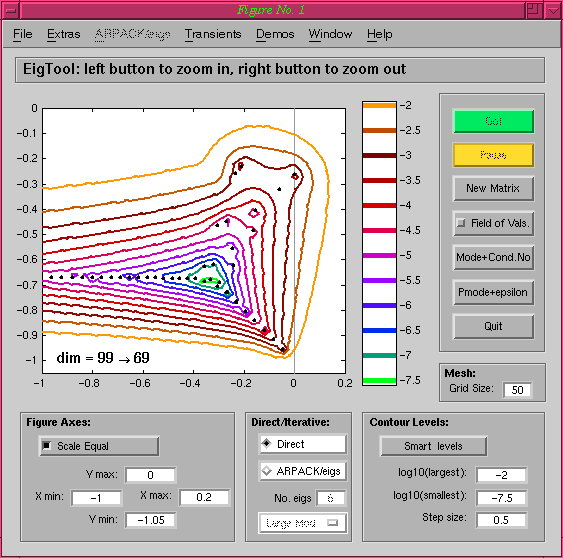Viewport: 563px width, 558px height.
Task: Click the 'Mesh:' heading
Action: [x=460, y=373]
